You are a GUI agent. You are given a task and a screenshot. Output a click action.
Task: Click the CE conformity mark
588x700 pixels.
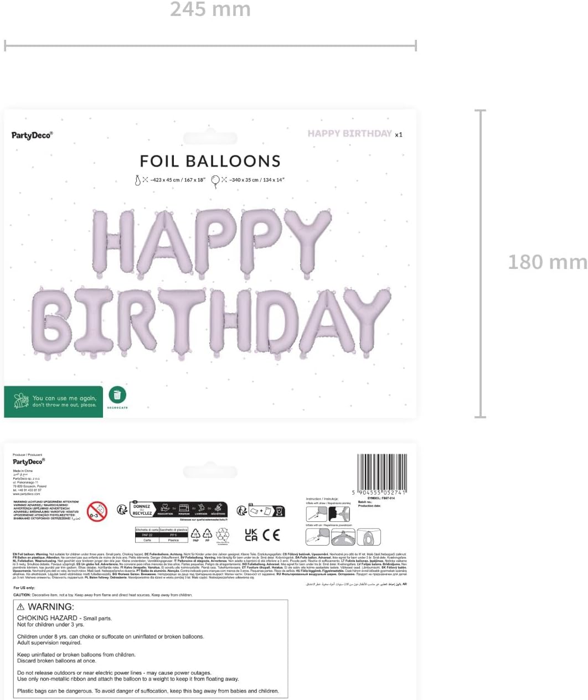pos(271,535)
